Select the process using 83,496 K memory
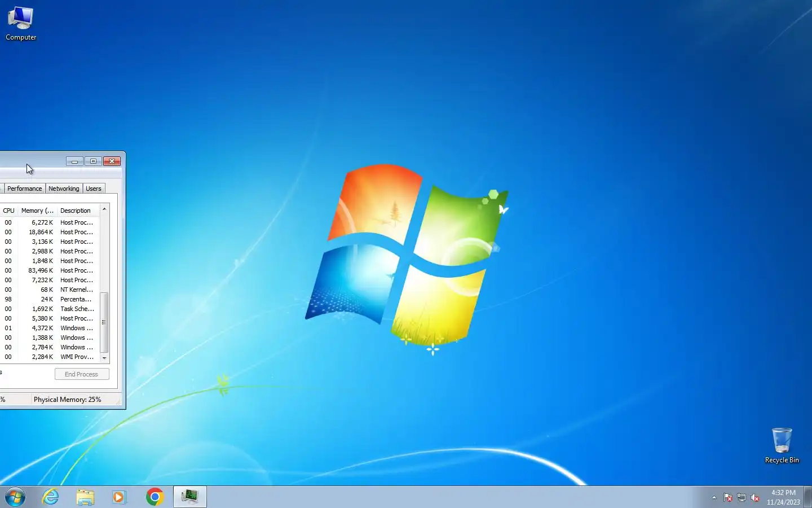 pos(50,270)
